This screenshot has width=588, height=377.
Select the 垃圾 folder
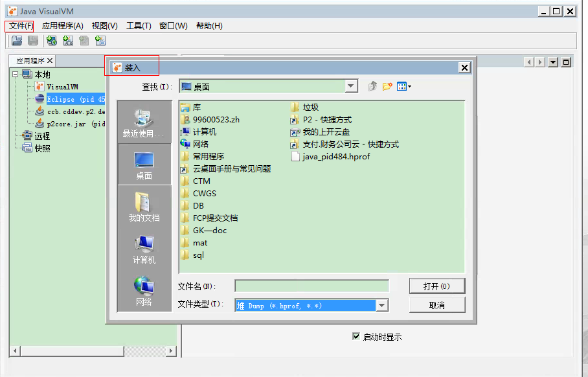click(x=305, y=108)
